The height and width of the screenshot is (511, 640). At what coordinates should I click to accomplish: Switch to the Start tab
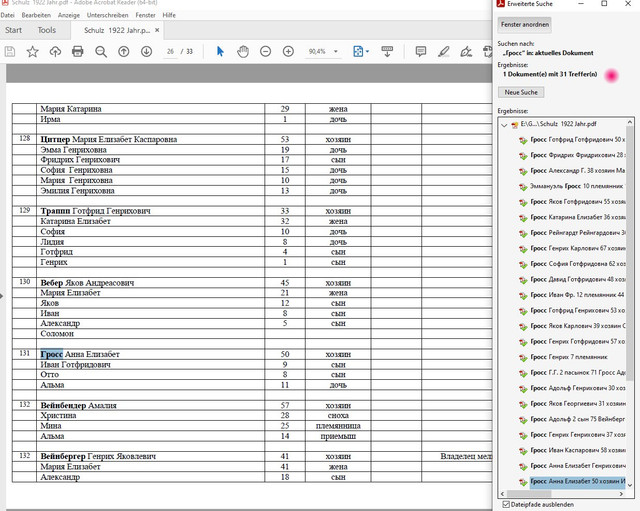point(13,30)
